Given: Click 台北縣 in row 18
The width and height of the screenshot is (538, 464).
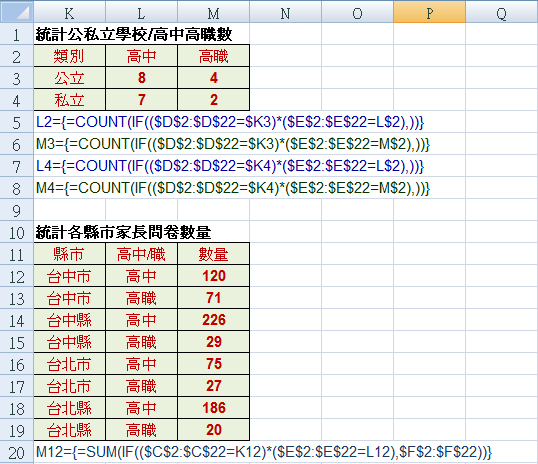Looking at the screenshot, I should click(x=69, y=408).
